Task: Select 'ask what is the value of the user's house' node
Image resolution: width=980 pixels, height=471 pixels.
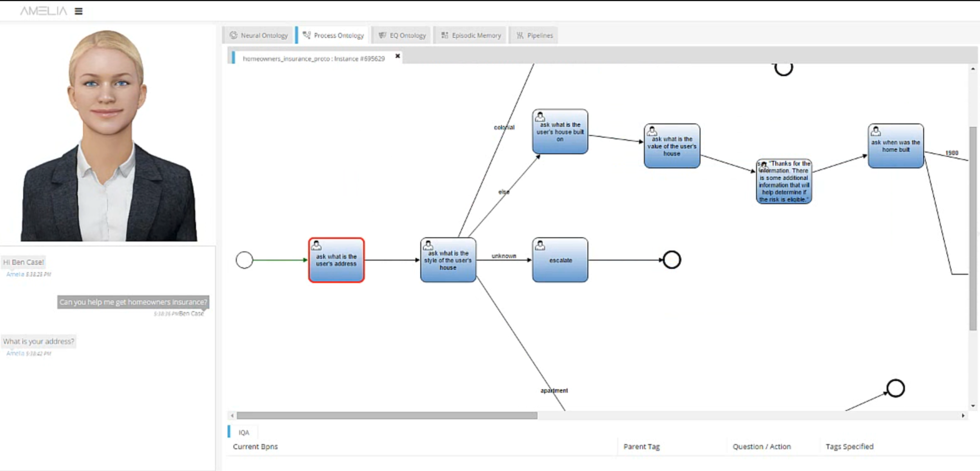Action: (671, 147)
